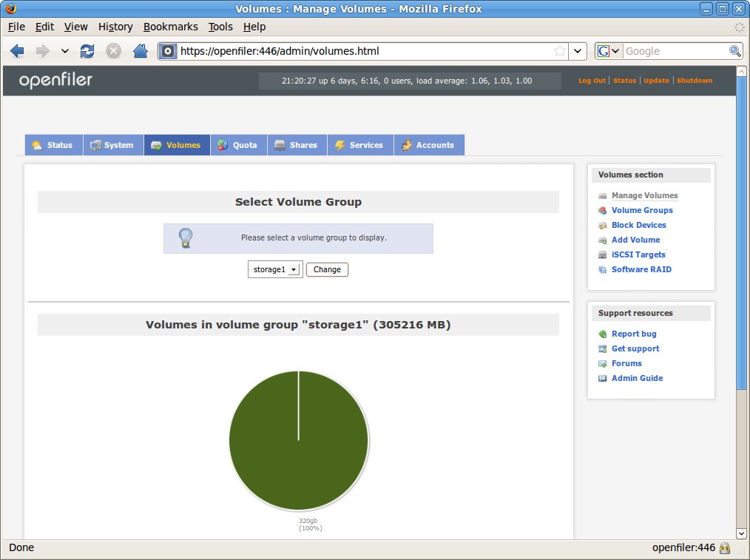Click the Home icon in toolbar

[x=140, y=51]
